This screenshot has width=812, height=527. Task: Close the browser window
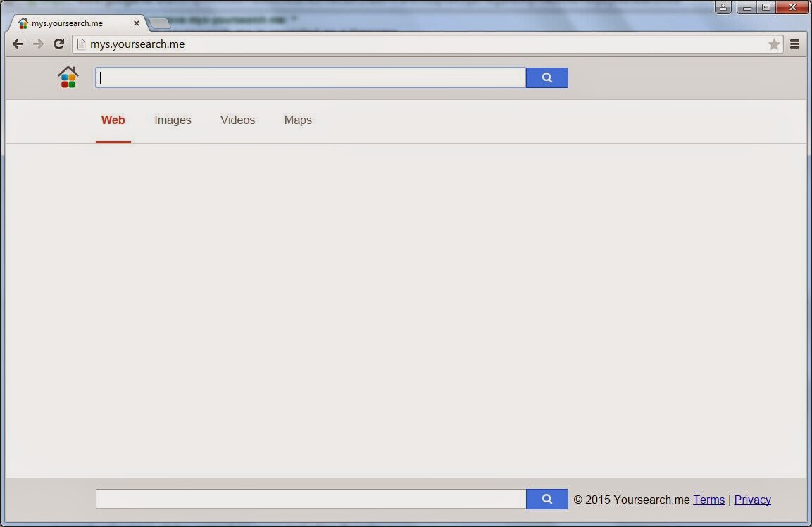[792, 7]
